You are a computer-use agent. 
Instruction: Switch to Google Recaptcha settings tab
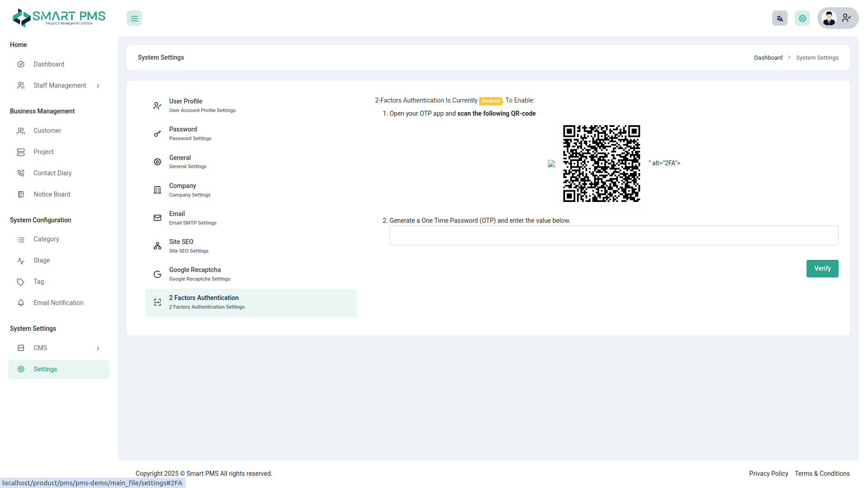pos(199,274)
